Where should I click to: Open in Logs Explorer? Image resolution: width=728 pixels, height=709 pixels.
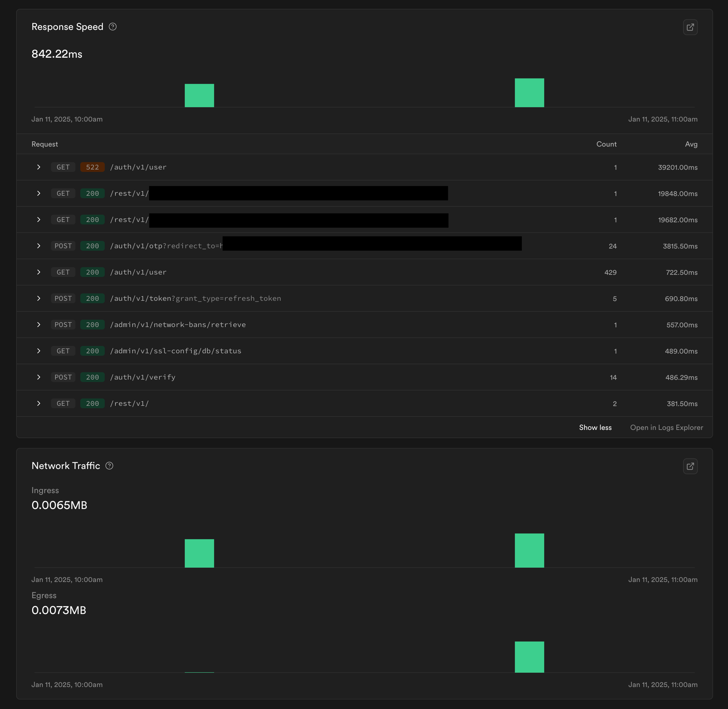666,427
